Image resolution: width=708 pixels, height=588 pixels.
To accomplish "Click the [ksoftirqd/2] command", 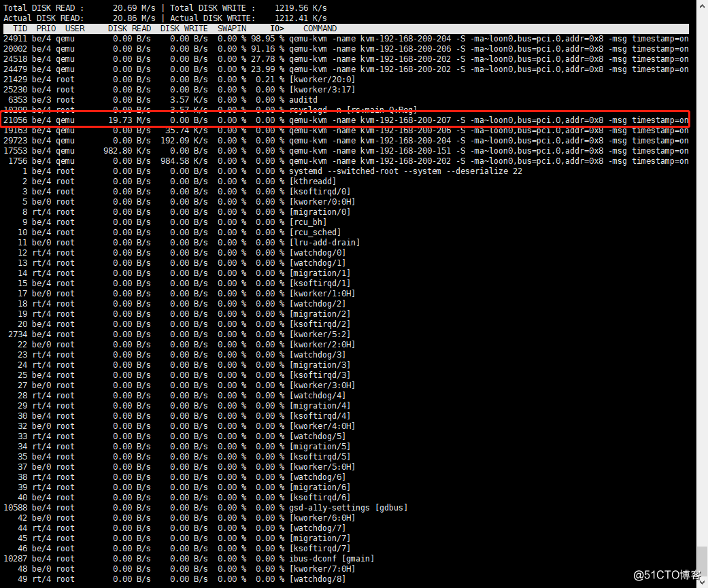I will pyautogui.click(x=320, y=324).
